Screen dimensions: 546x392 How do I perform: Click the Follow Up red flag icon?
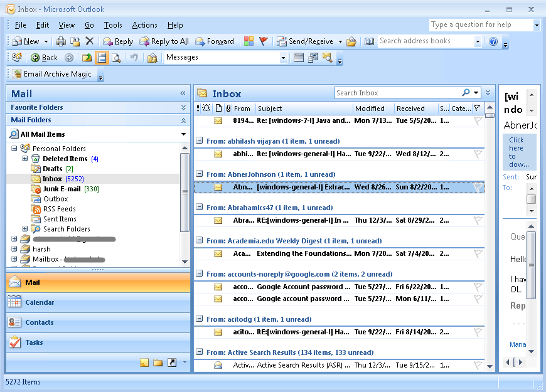pos(264,41)
